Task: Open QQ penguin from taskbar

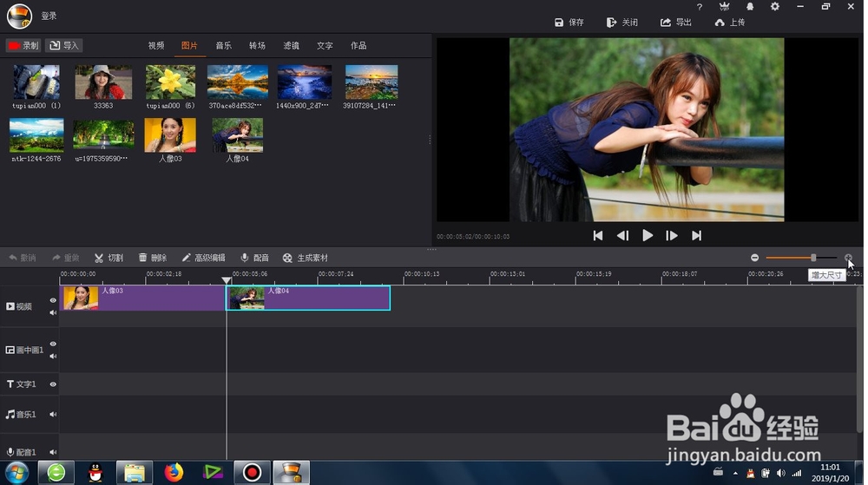Action: pyautogui.click(x=95, y=473)
